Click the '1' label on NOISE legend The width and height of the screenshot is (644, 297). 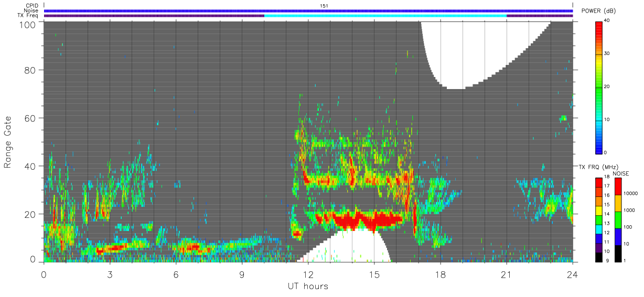click(624, 260)
